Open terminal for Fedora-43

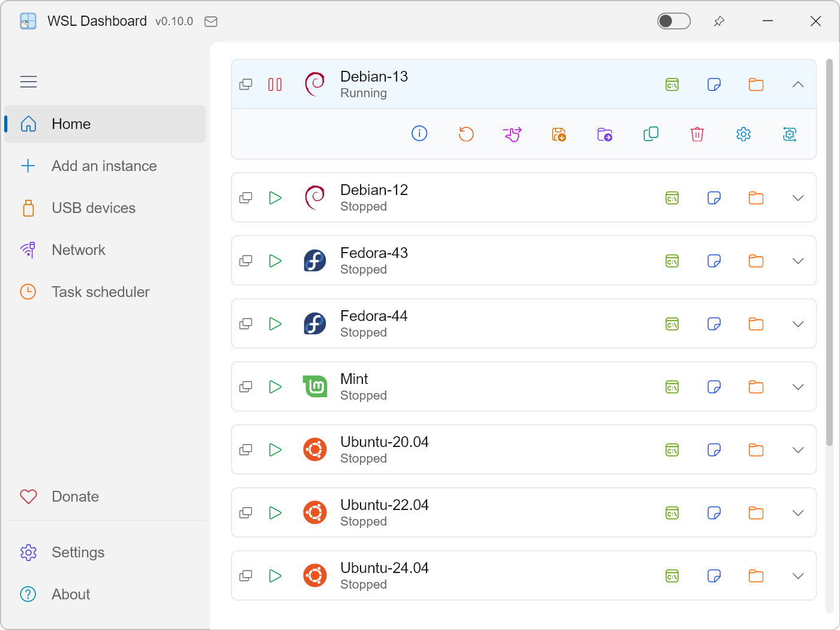click(672, 261)
